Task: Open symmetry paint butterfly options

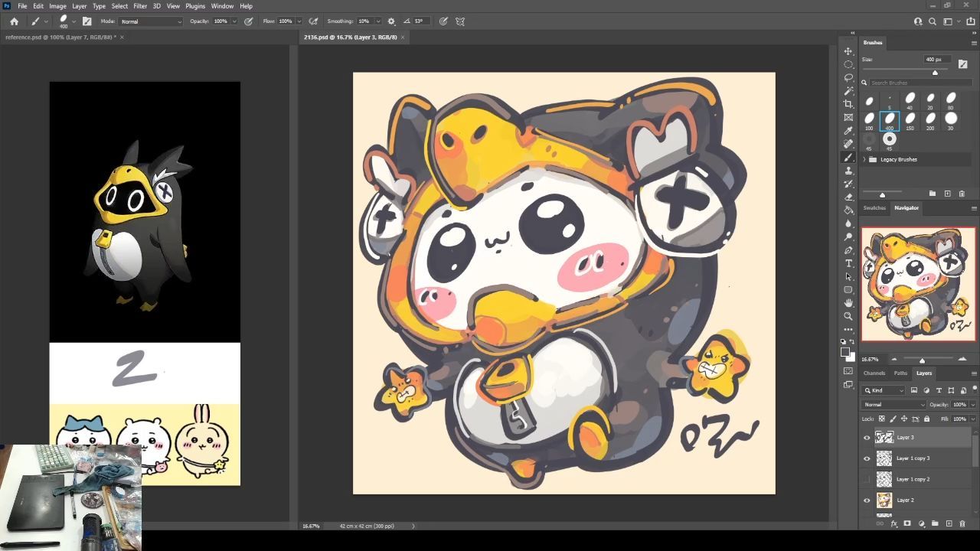Action: 460,21
